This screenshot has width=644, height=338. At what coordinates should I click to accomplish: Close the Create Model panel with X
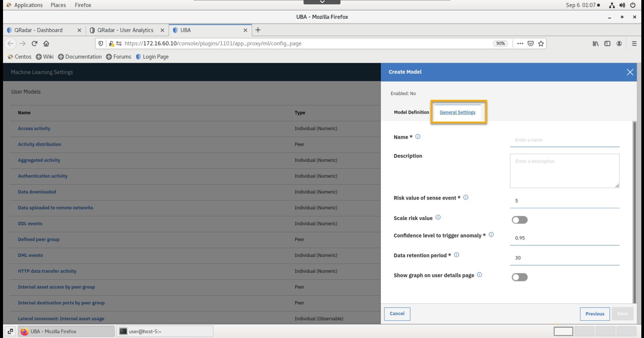click(x=630, y=72)
